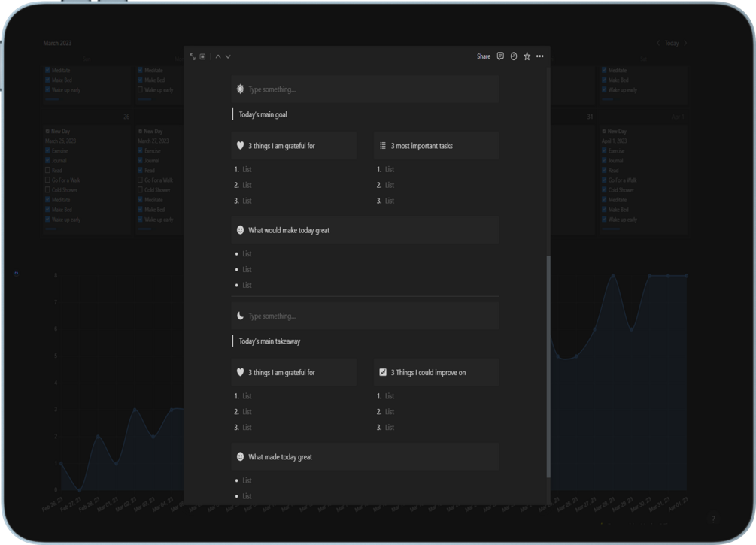
Task: Click the center peek view mode icon
Action: (x=202, y=56)
